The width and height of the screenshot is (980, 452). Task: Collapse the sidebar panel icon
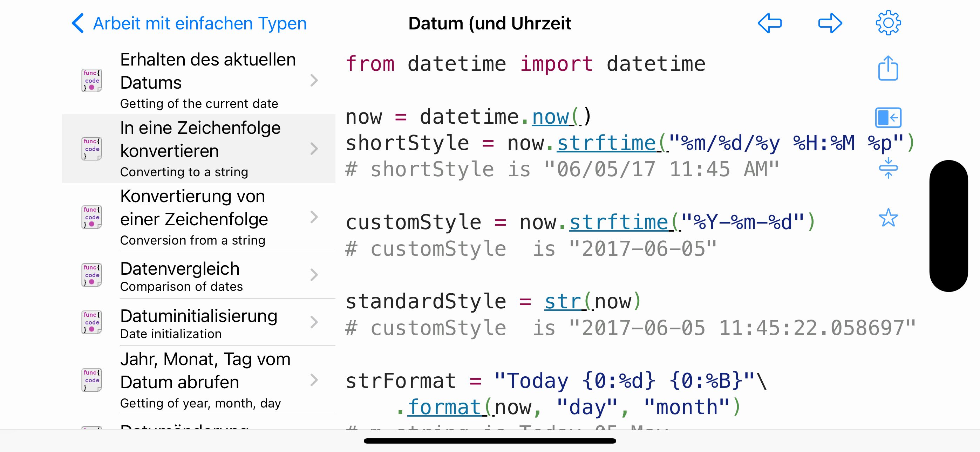coord(888,118)
